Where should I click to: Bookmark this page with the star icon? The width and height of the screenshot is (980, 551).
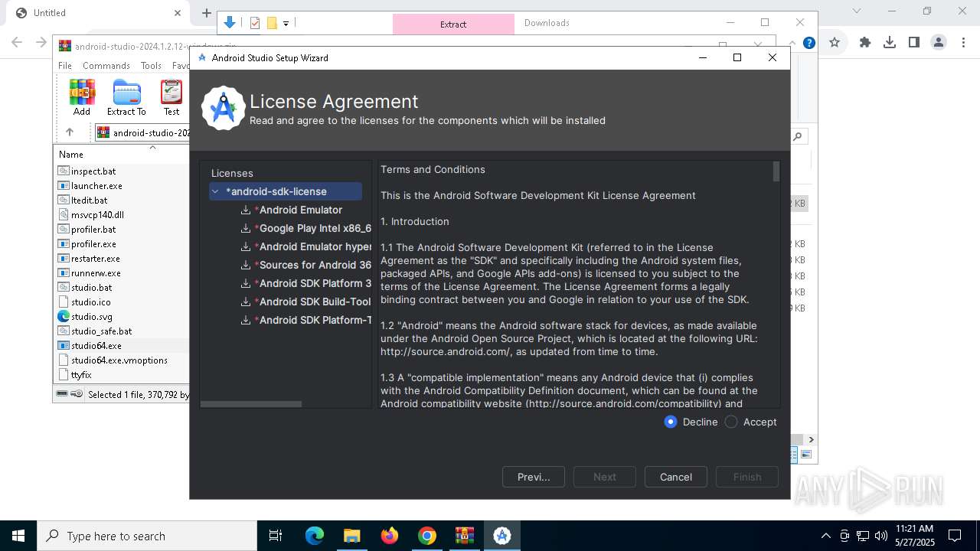[x=835, y=43]
